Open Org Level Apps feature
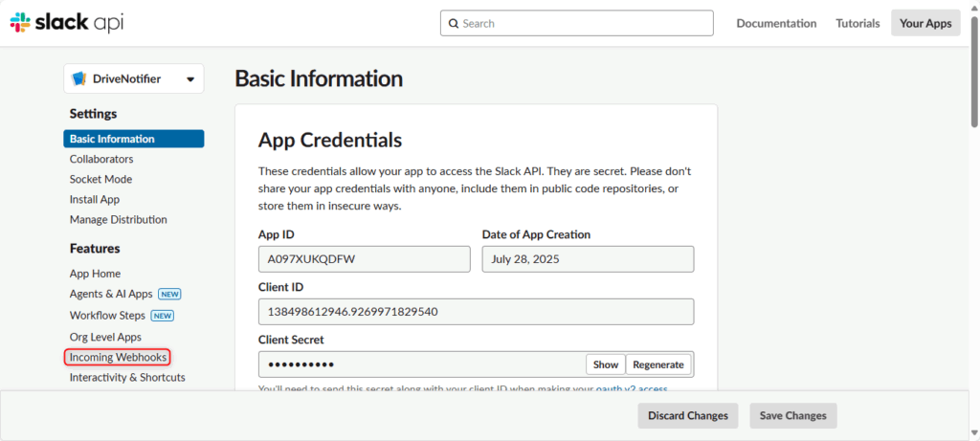 pos(105,337)
